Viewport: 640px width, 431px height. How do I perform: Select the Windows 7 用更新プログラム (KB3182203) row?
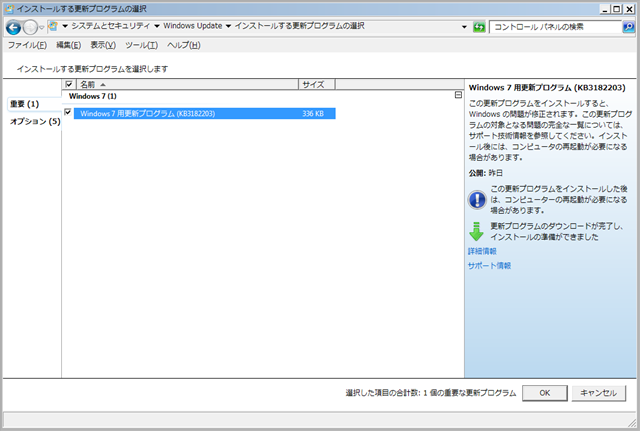[204, 113]
